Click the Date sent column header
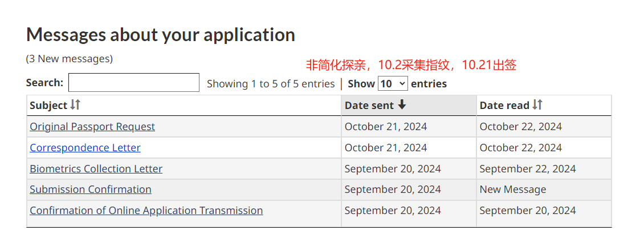Image resolution: width=644 pixels, height=234 pixels. coord(409,105)
